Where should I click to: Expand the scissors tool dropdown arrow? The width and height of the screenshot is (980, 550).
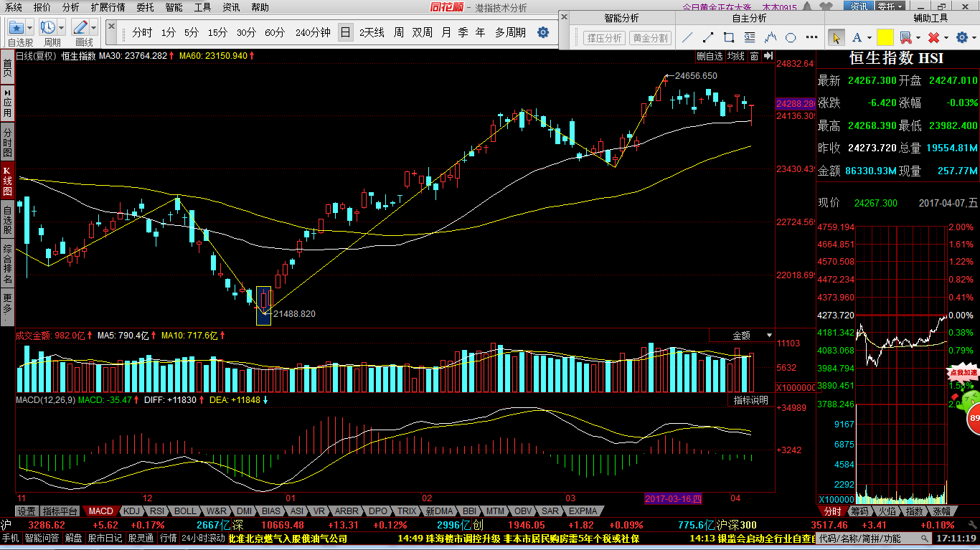pos(918,37)
